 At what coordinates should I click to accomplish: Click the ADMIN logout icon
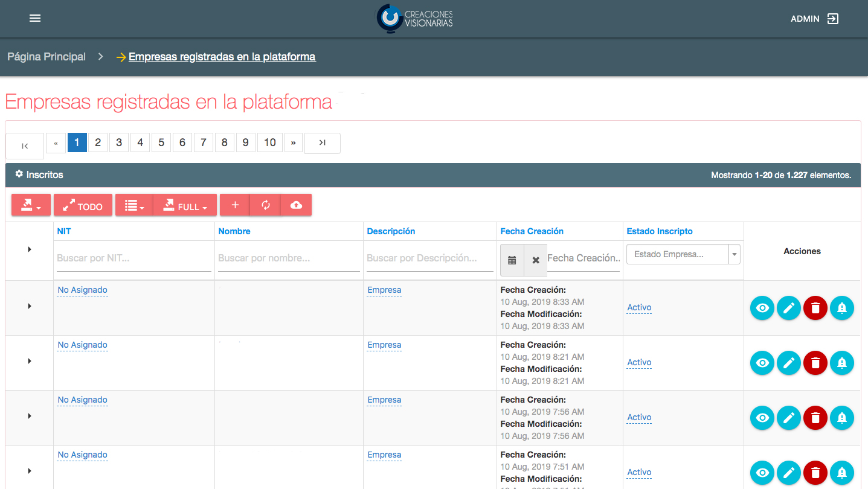833,19
